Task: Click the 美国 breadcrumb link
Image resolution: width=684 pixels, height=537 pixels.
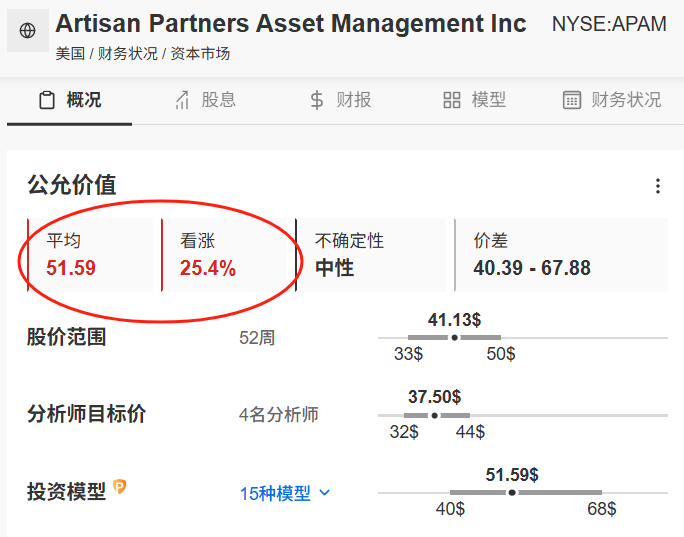Action: (x=70, y=54)
